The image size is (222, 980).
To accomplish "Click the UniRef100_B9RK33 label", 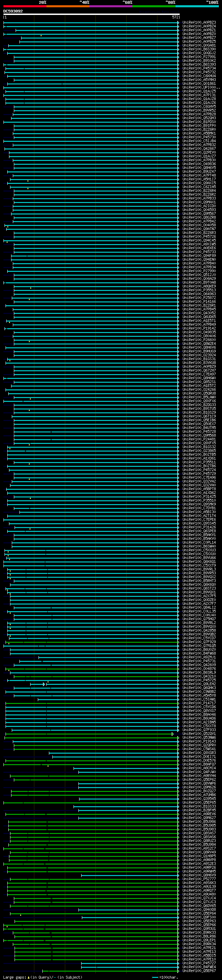I will coord(199,933).
